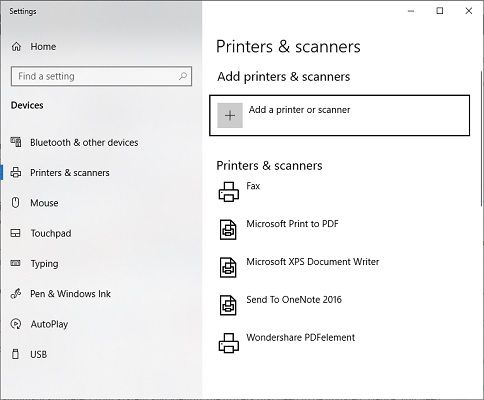This screenshot has height=400, width=484.
Task: Click the Touchpad icon in sidebar
Action: click(x=15, y=233)
